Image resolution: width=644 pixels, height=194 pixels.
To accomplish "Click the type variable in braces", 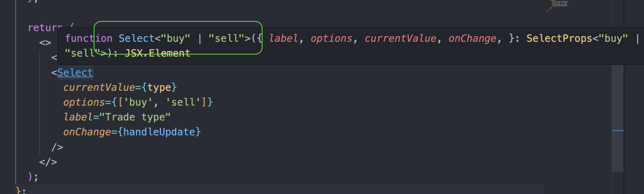I will [159, 87].
